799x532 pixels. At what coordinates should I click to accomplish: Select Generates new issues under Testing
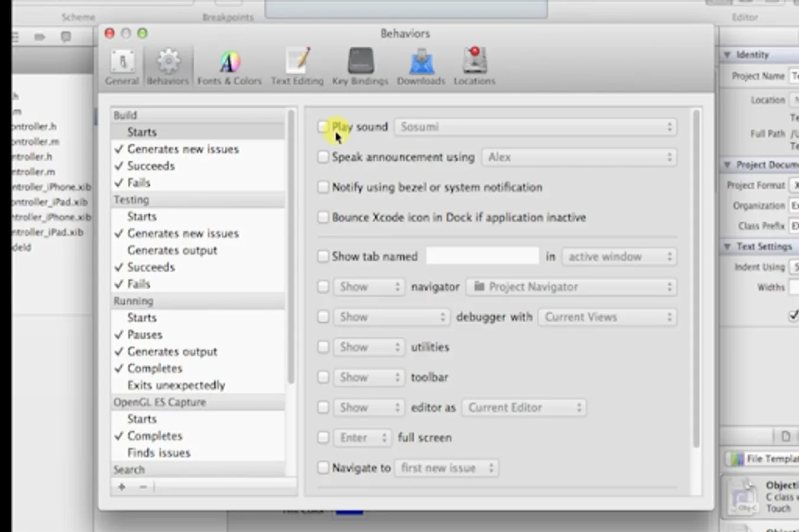(198, 233)
